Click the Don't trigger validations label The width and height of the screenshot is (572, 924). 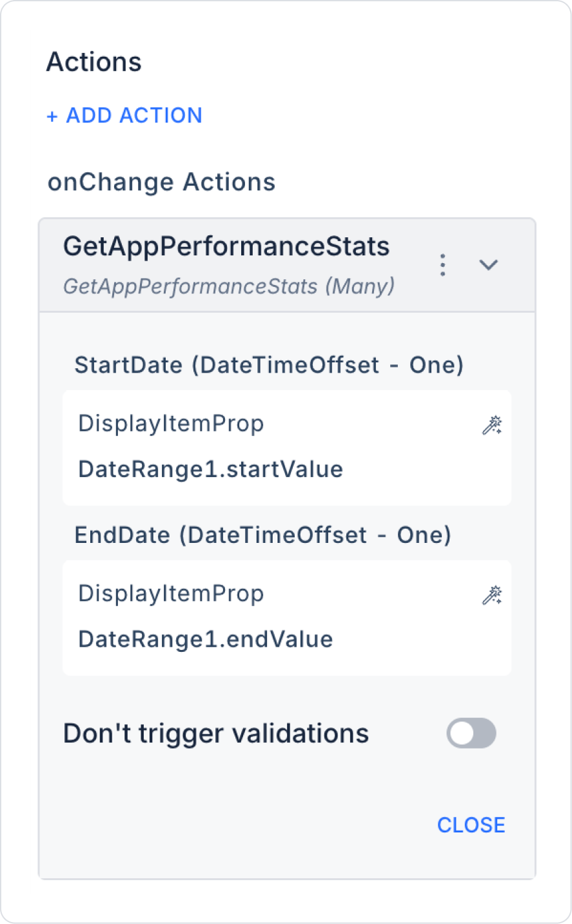click(x=216, y=734)
